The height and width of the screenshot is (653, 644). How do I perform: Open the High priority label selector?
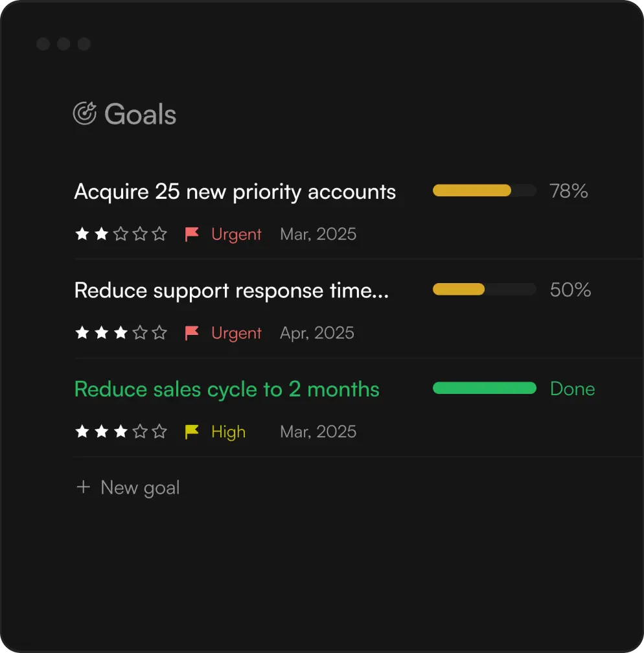[x=228, y=431]
